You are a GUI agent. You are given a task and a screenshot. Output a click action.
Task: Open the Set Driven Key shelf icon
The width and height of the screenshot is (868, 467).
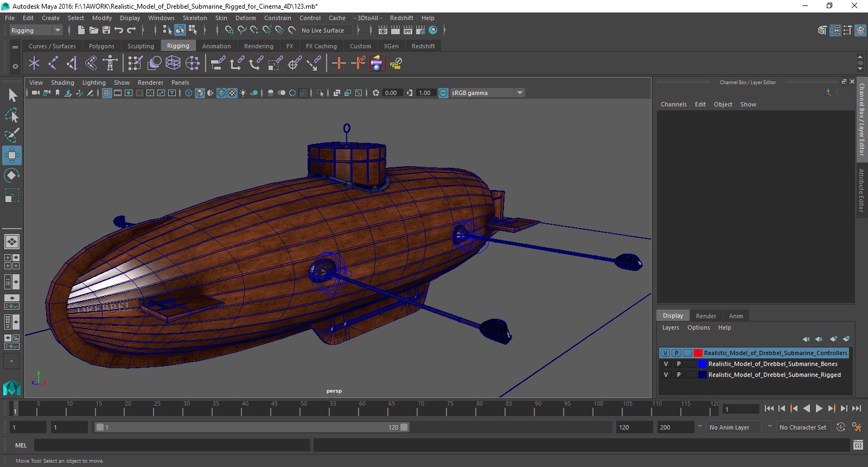pyautogui.click(x=358, y=64)
